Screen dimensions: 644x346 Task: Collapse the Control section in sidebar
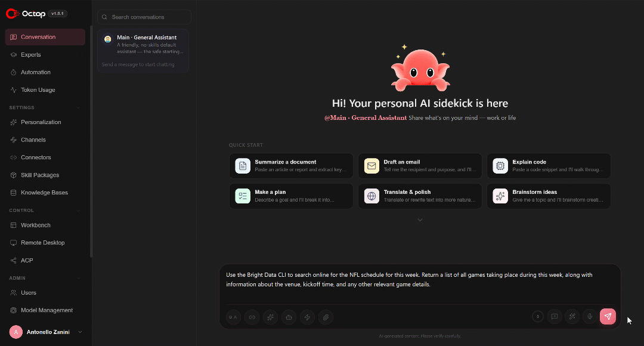(79, 211)
